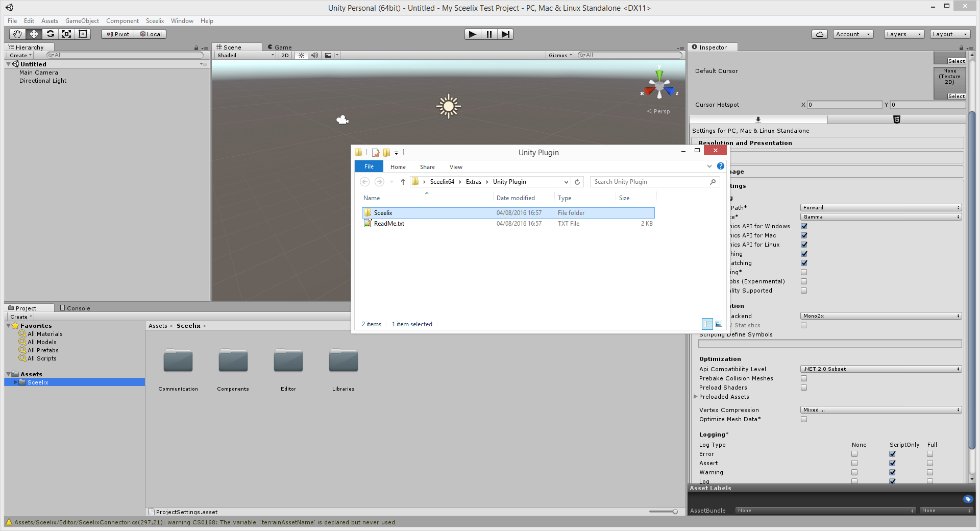Viewport: 980px width, 531px height.
Task: Click the Pause button
Action: pos(489,34)
